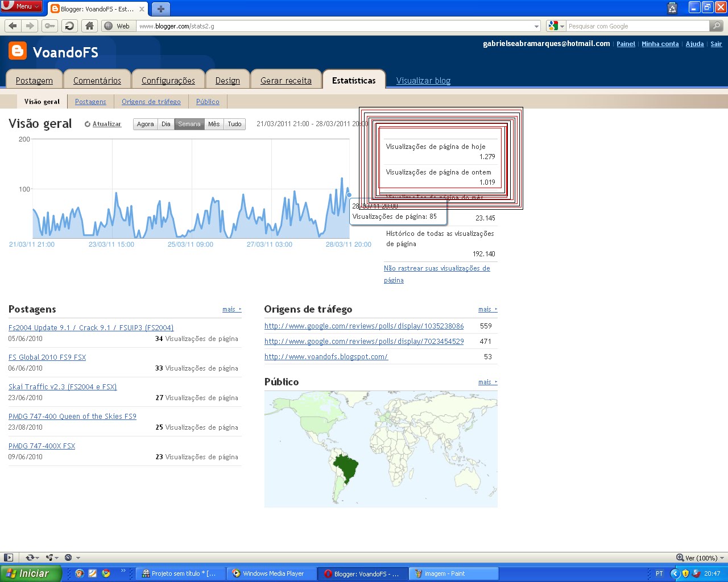The height and width of the screenshot is (582, 728).
Task: Open mais link beside Postagens heading
Action: coord(231,309)
